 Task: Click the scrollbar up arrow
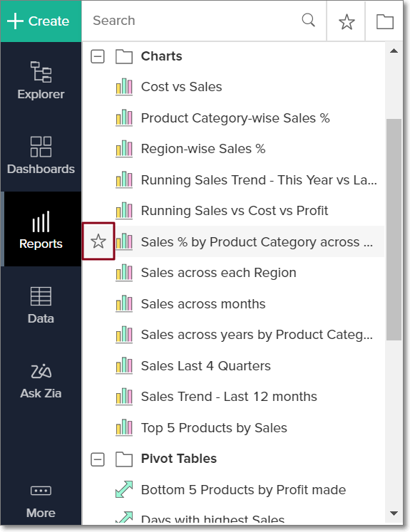394,51
